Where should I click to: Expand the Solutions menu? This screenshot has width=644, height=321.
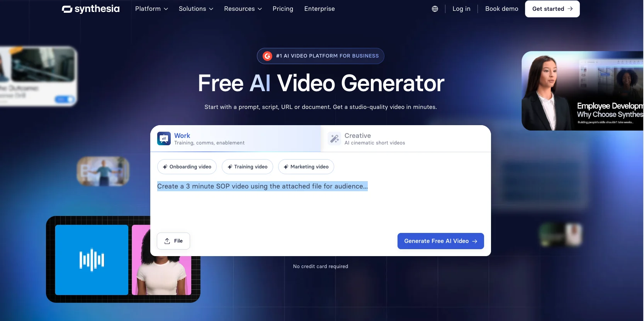[196, 9]
